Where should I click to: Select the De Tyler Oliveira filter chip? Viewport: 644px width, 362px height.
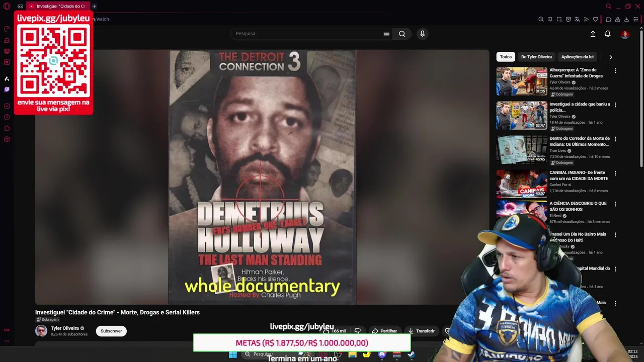tap(536, 57)
